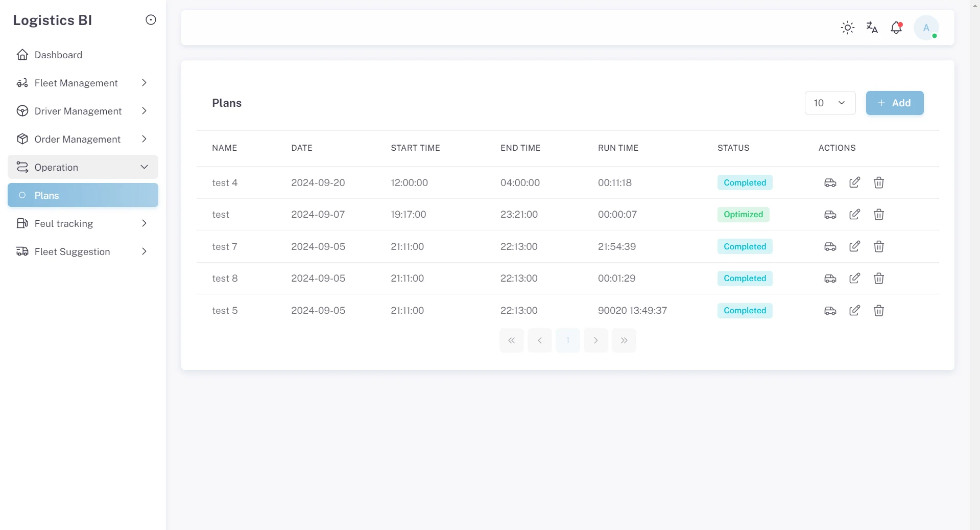This screenshot has width=980, height=530.
Task: Toggle the light/dark theme sun icon
Action: (848, 28)
